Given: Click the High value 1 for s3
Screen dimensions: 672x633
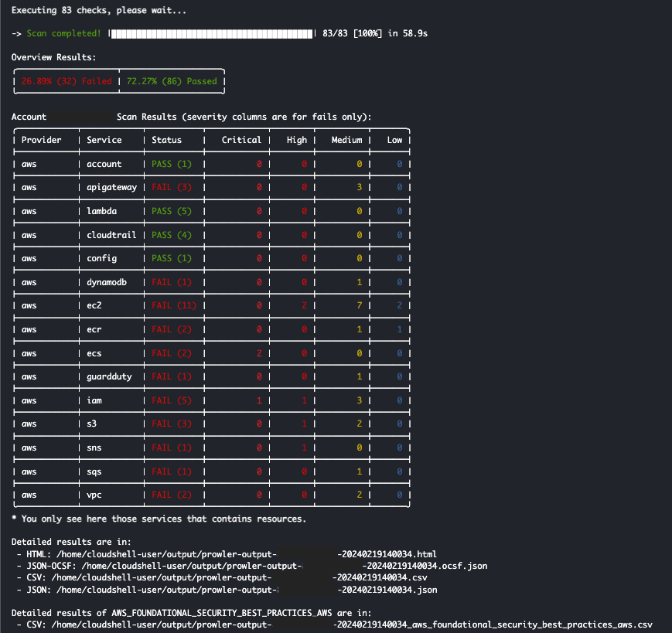Looking at the screenshot, I should [304, 424].
